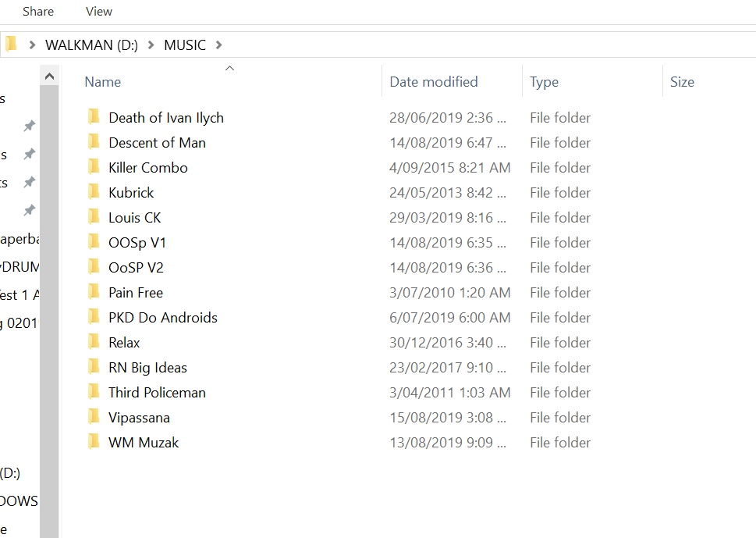Viewport: 756px width, 538px height.
Task: Click the 'PKD Do Androids' folder name
Action: click(x=163, y=318)
